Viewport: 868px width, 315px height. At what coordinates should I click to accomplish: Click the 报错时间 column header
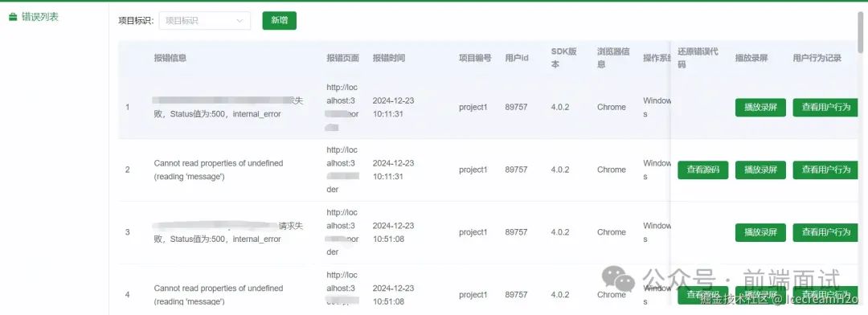pos(389,58)
